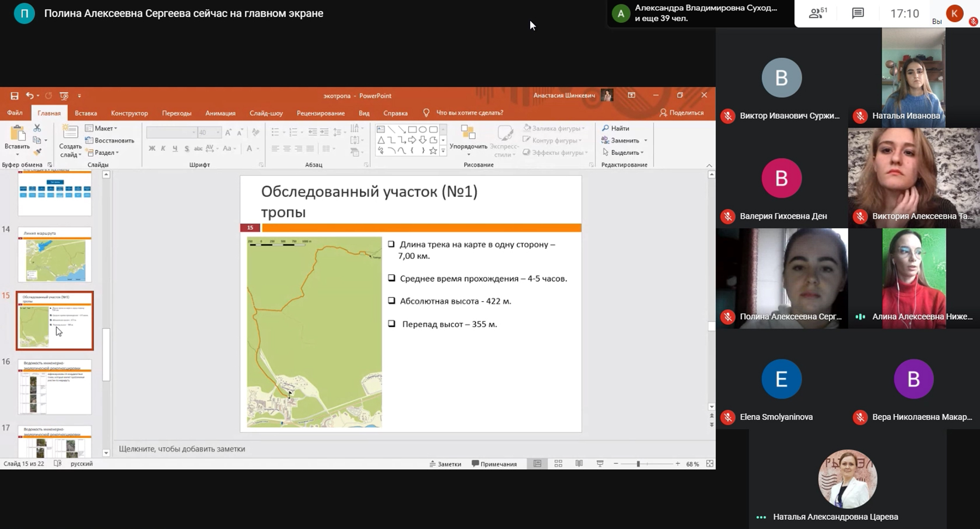Pick the star shape in shapes gallery

(433, 150)
